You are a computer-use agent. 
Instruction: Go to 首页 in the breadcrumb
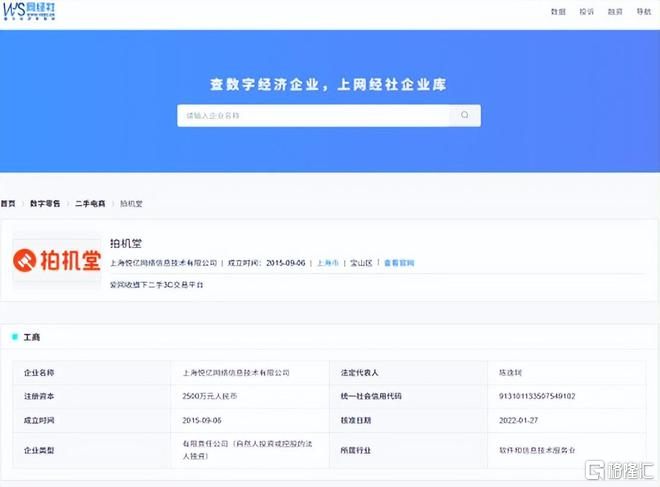coord(8,204)
